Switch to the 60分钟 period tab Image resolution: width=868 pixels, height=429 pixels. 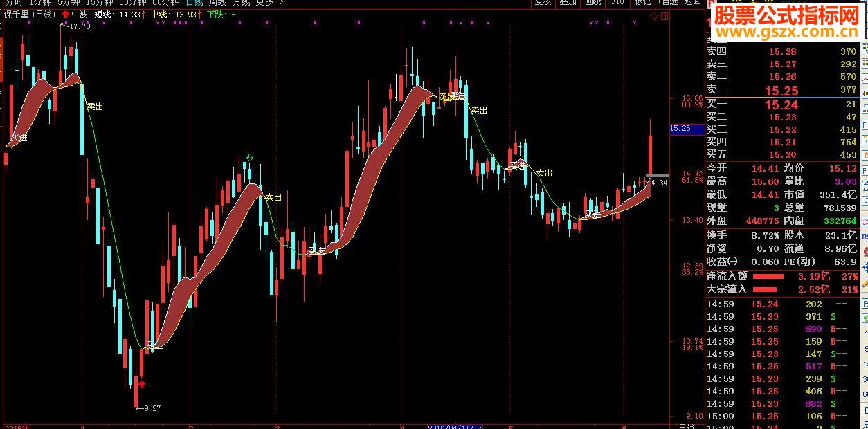point(166,2)
